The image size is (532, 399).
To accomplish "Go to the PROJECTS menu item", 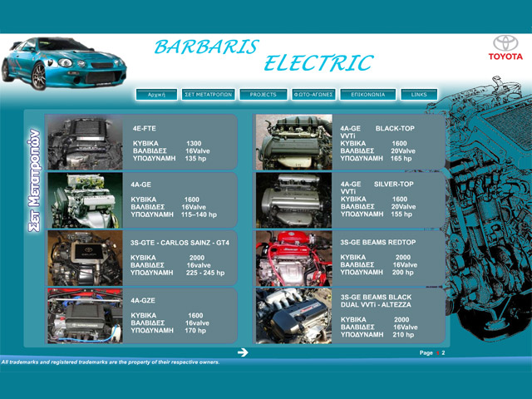I will [264, 95].
